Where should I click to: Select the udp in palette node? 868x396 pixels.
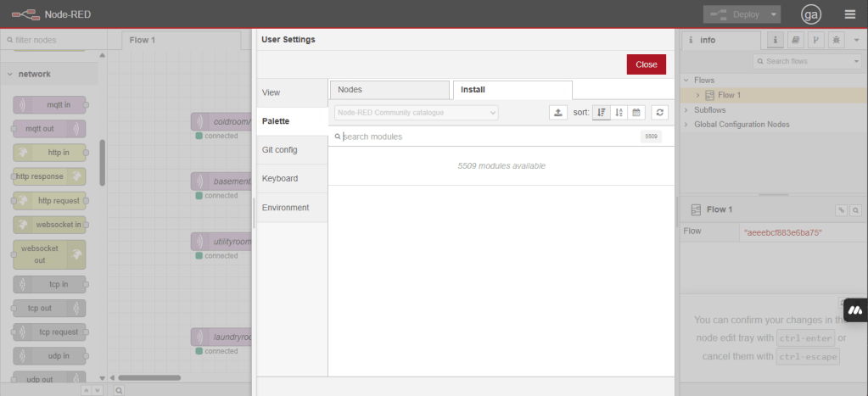tap(49, 355)
